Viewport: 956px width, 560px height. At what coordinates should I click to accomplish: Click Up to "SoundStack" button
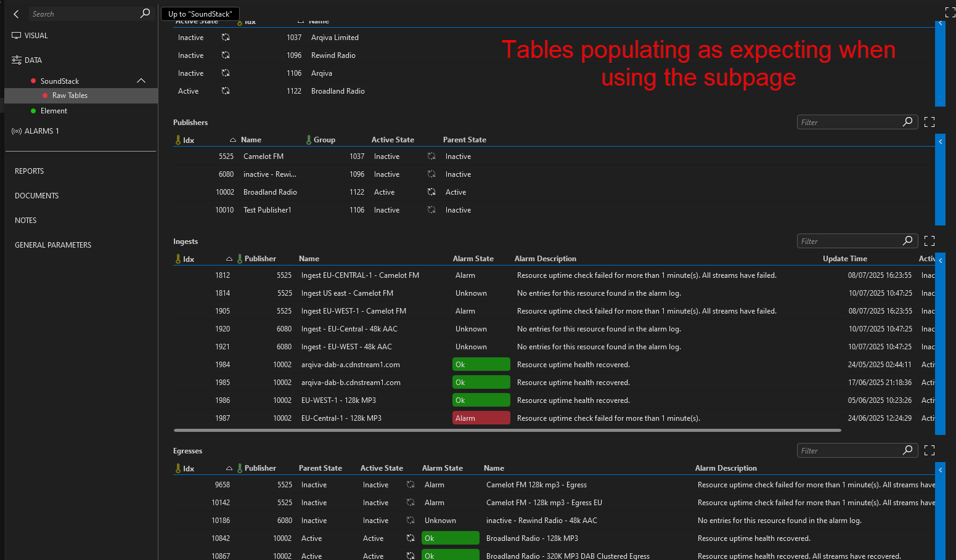click(x=200, y=14)
